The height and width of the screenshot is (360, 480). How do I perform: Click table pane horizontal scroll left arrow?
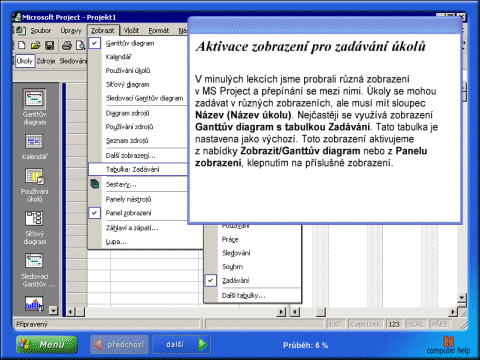(x=70, y=312)
